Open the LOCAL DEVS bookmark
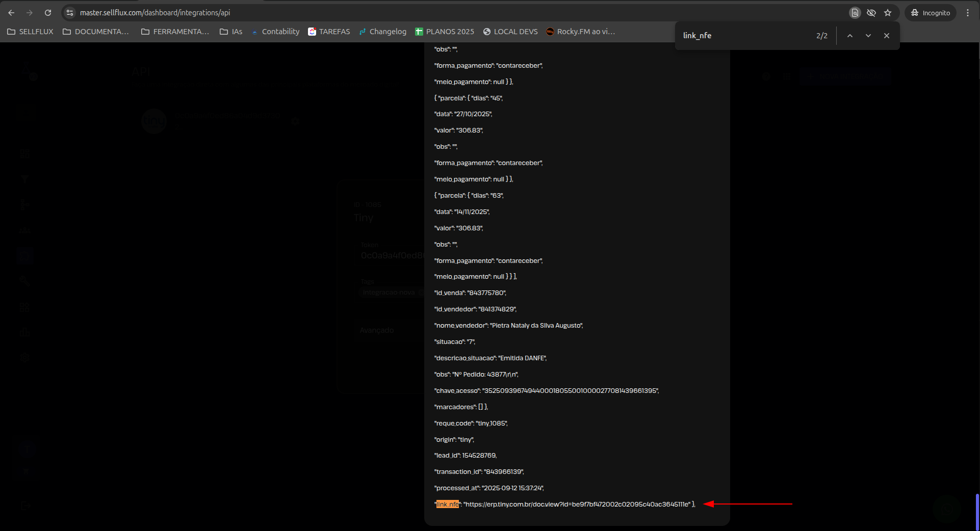This screenshot has height=531, width=980. coord(510,32)
